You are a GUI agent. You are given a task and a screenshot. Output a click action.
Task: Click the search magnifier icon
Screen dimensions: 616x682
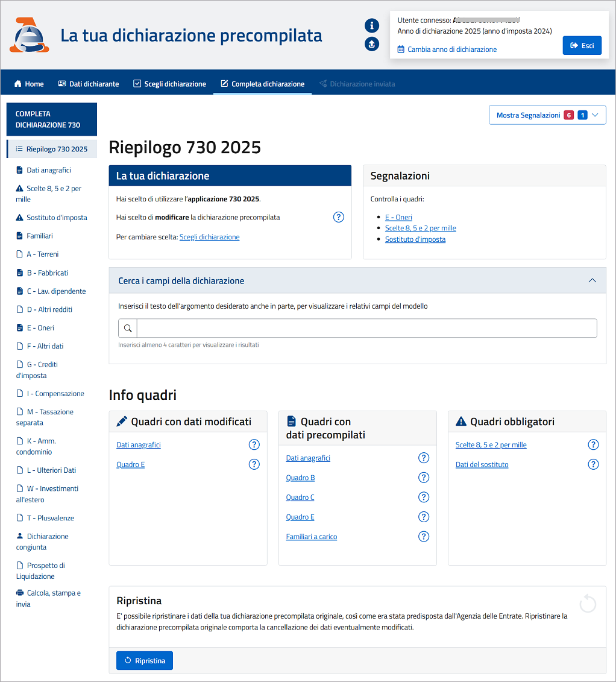[128, 329]
